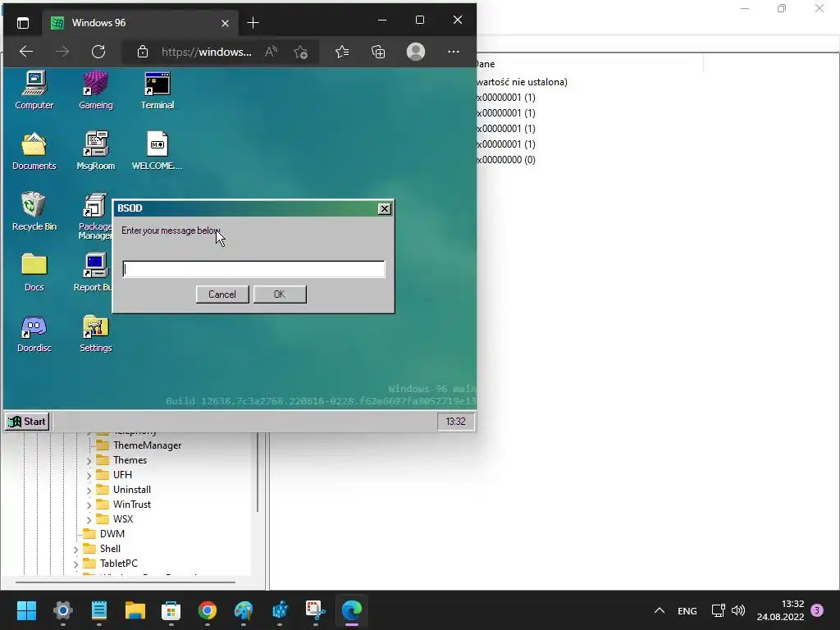Open Snipping Tool from the taskbar
Image resolution: width=840 pixels, height=630 pixels.
click(316, 610)
